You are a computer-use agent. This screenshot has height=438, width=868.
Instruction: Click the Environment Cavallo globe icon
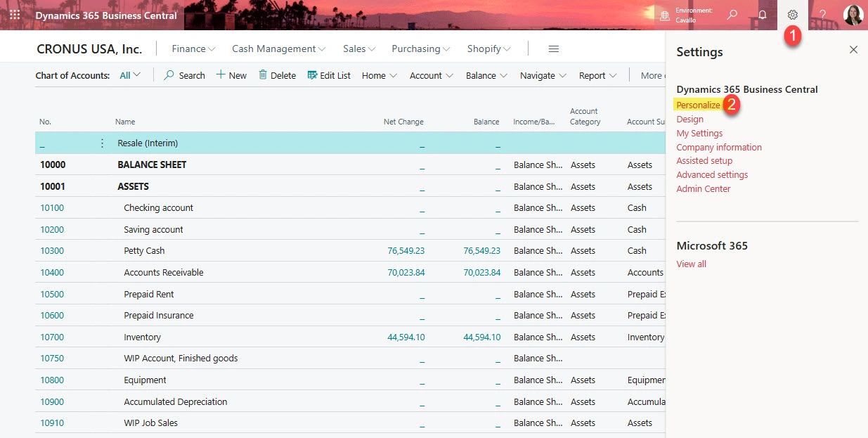click(664, 15)
